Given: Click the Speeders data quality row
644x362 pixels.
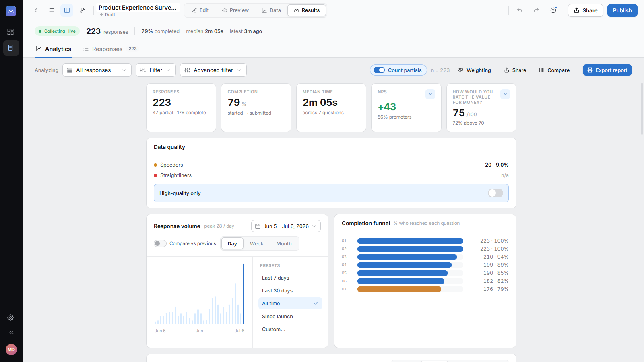Looking at the screenshot, I should click(x=331, y=165).
